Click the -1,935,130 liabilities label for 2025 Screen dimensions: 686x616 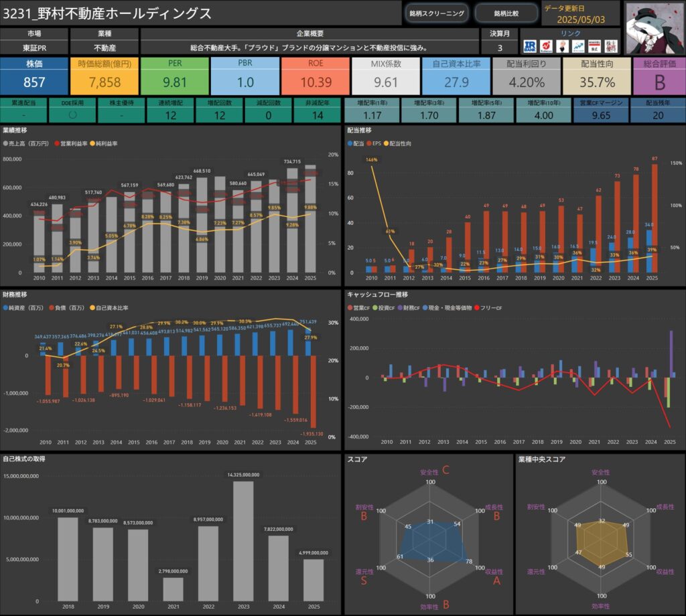pos(312,434)
